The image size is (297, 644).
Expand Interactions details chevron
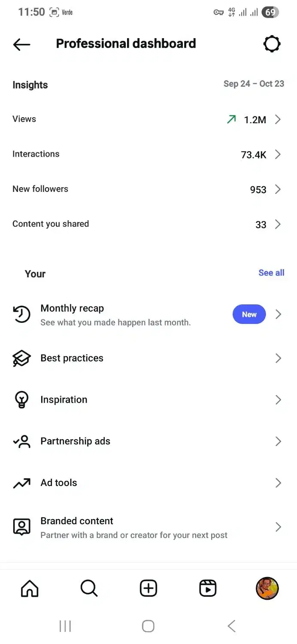tap(278, 155)
